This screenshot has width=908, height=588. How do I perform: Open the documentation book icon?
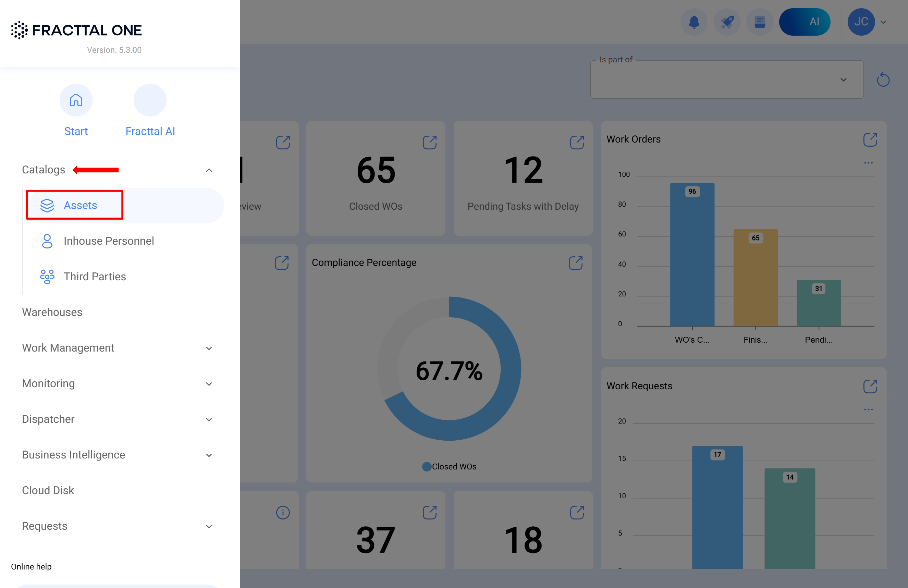click(759, 22)
